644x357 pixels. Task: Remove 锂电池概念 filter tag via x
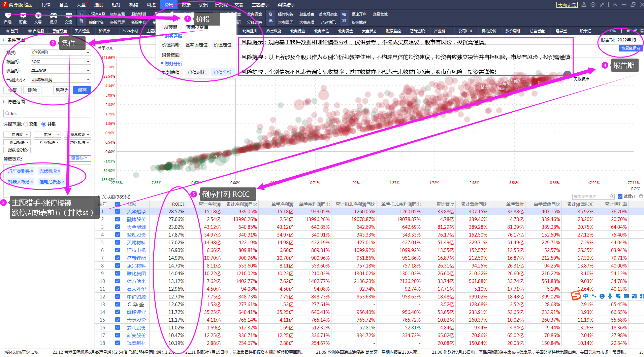click(63, 182)
